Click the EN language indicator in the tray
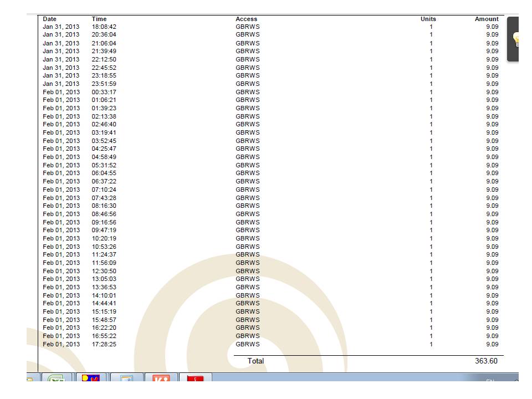The width and height of the screenshot is (532, 399). tap(490, 380)
